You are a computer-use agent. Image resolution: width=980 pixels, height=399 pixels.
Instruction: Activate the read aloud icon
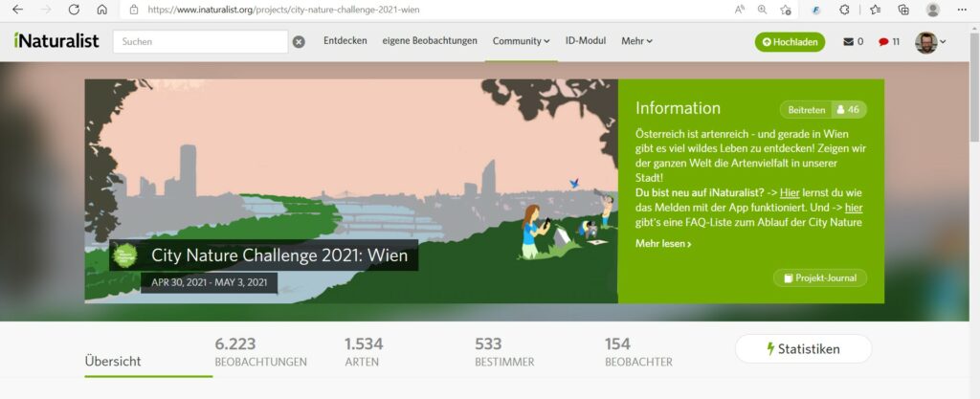click(x=740, y=10)
